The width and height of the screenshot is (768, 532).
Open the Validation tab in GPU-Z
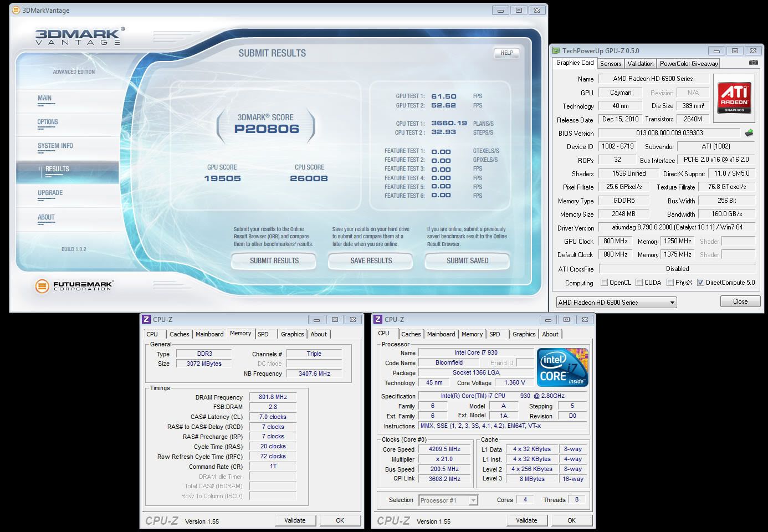(641, 64)
